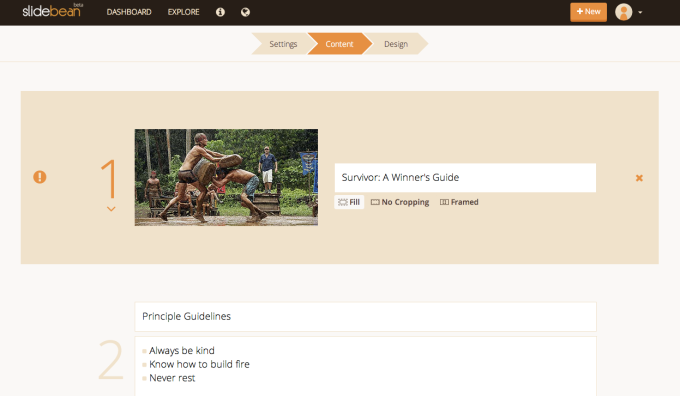Screen dimensions: 680x396
Task: Select the Fill image option
Action: coord(349,202)
